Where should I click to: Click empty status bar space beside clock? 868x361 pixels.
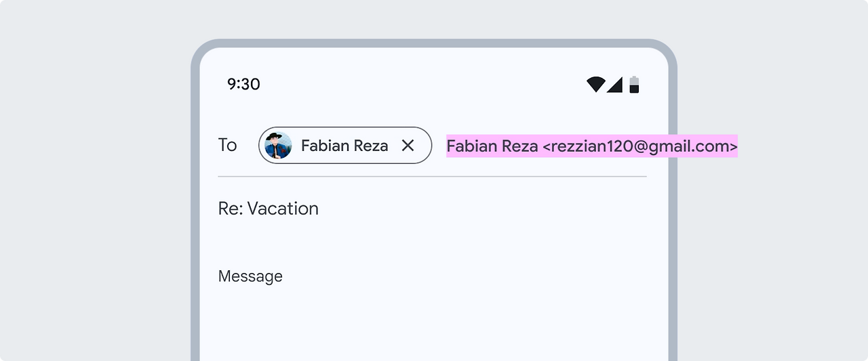pyautogui.click(x=407, y=84)
